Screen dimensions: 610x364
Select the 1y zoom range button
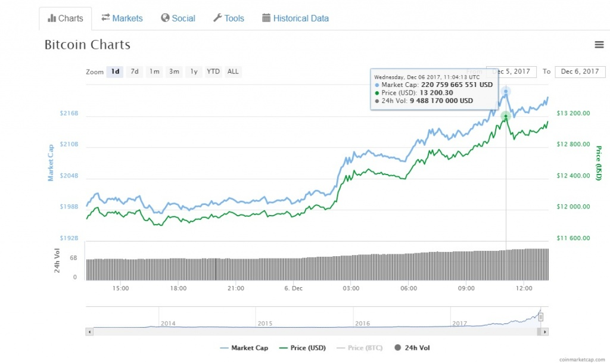click(x=194, y=71)
